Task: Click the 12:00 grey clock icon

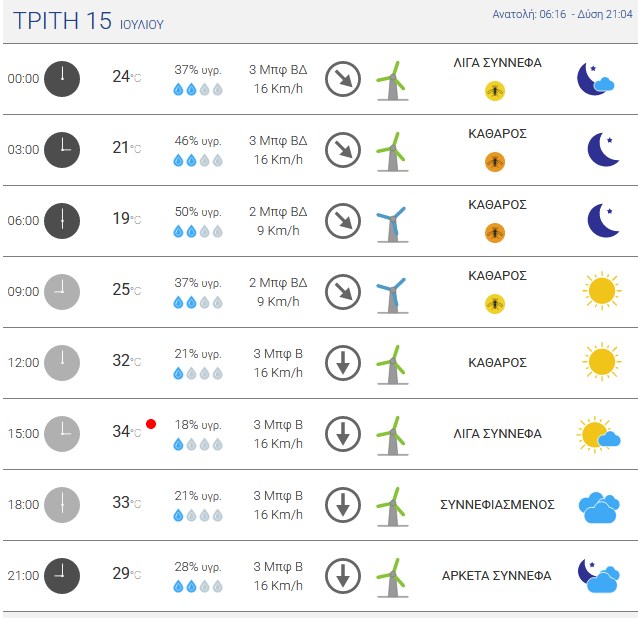Action: click(62, 362)
